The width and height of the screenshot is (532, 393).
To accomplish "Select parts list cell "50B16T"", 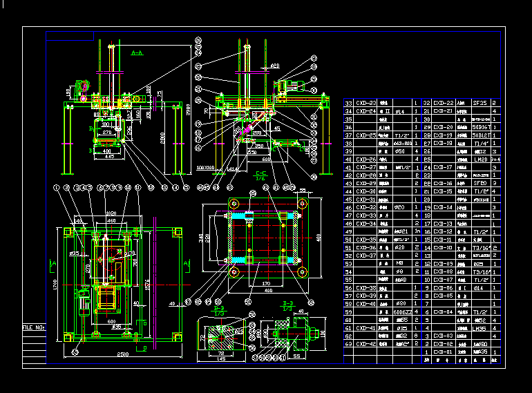I will coord(482,127).
